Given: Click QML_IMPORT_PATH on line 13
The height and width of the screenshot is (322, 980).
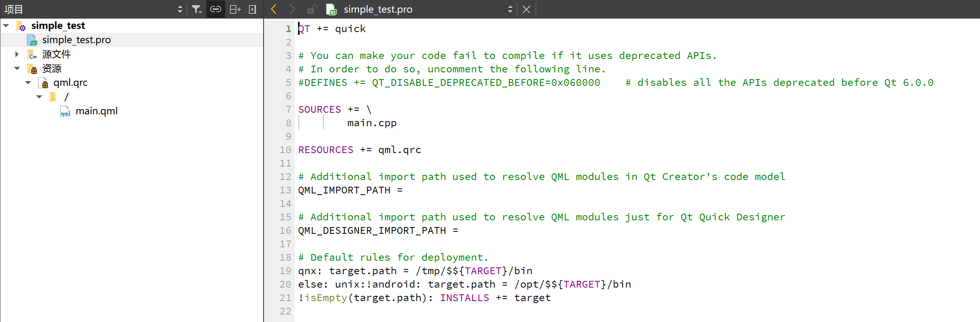Looking at the screenshot, I should pyautogui.click(x=344, y=190).
